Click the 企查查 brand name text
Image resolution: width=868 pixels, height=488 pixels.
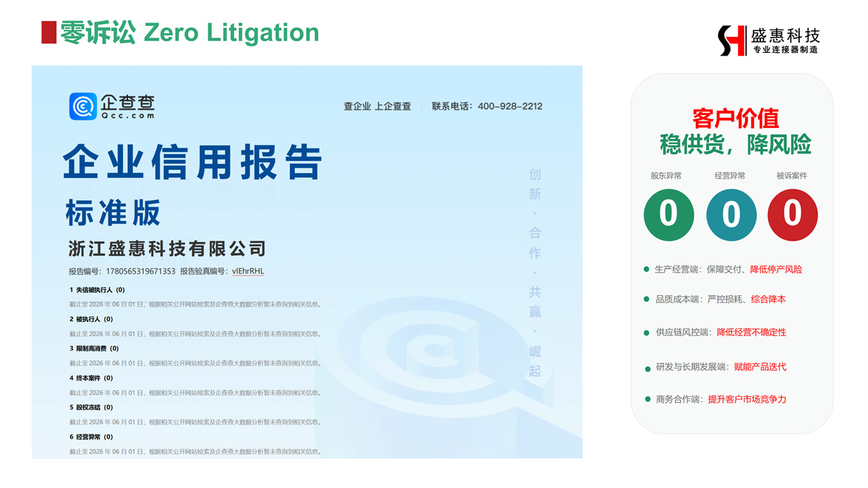pyautogui.click(x=127, y=102)
